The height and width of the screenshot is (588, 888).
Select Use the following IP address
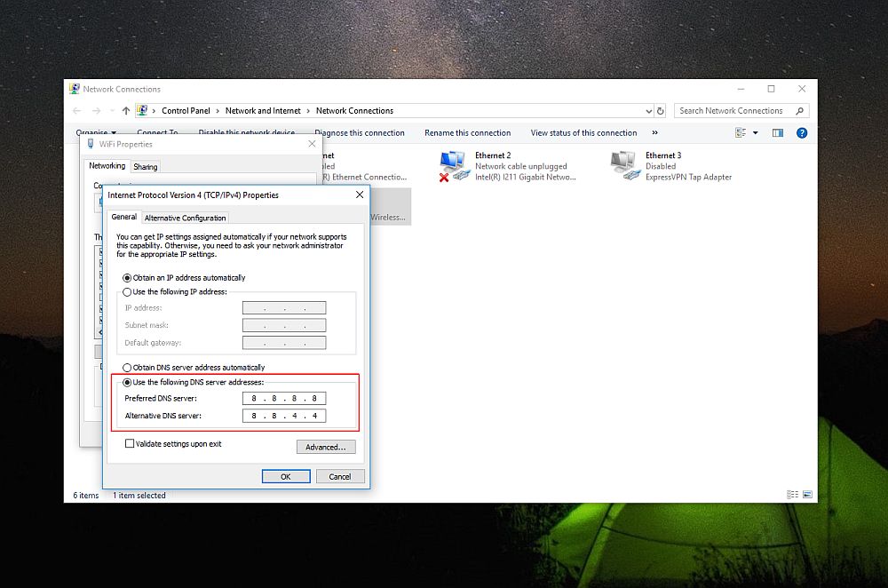pyautogui.click(x=127, y=292)
